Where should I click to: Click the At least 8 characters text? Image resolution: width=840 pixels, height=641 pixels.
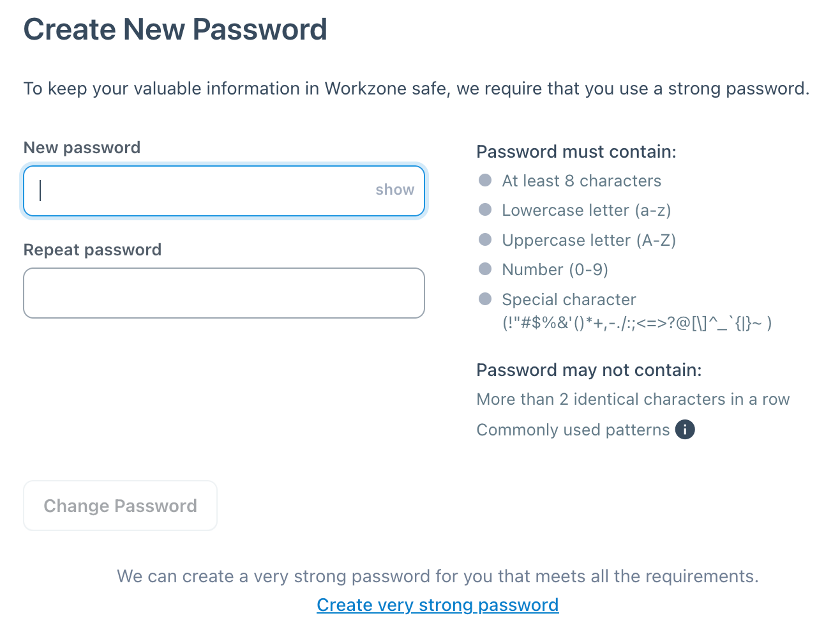pos(581,181)
